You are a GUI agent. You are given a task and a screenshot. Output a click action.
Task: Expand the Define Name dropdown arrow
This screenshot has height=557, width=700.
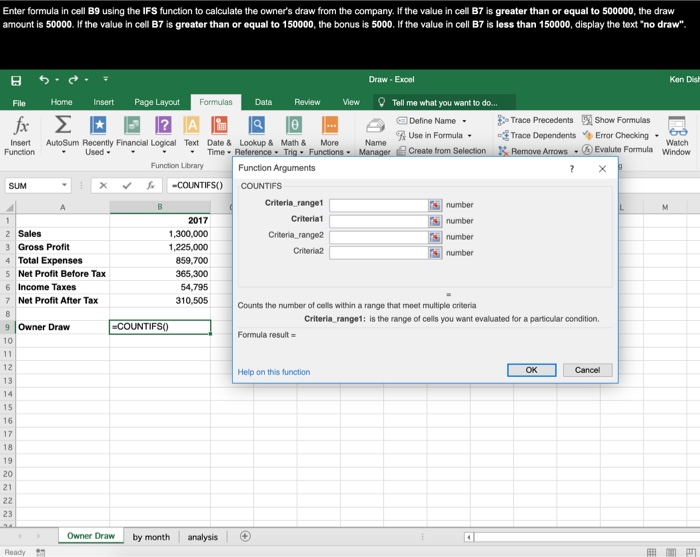tap(464, 121)
